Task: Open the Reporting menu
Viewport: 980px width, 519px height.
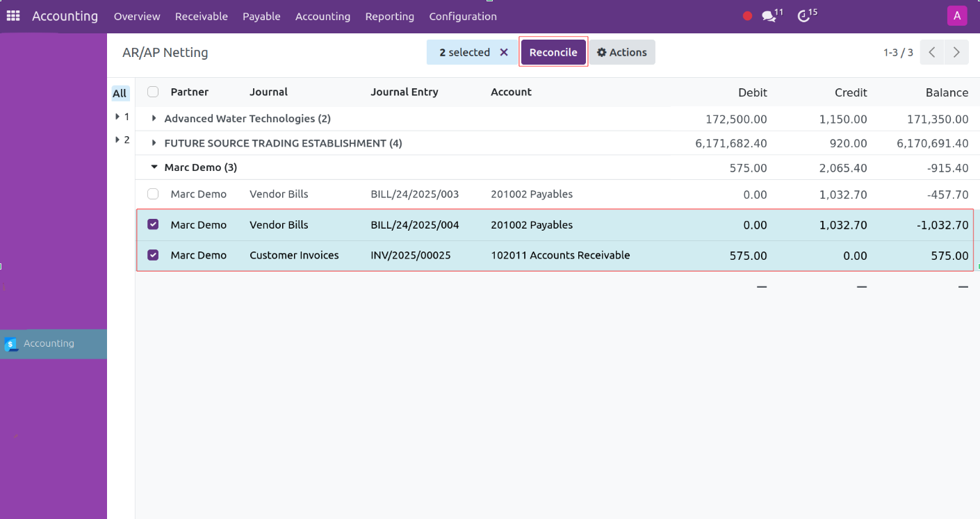Action: click(389, 16)
